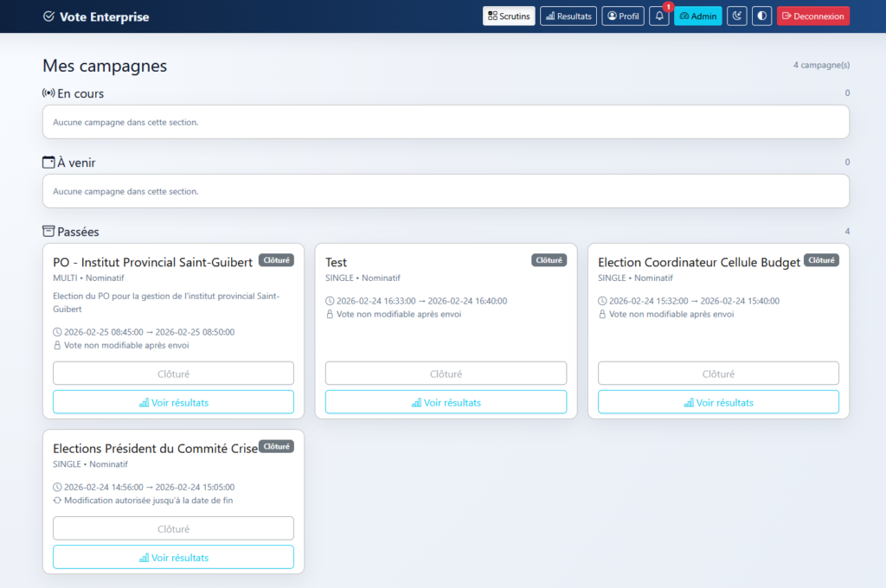Click the refresh icon on Commité Crise card
The width and height of the screenshot is (886, 588).
[x=57, y=500]
